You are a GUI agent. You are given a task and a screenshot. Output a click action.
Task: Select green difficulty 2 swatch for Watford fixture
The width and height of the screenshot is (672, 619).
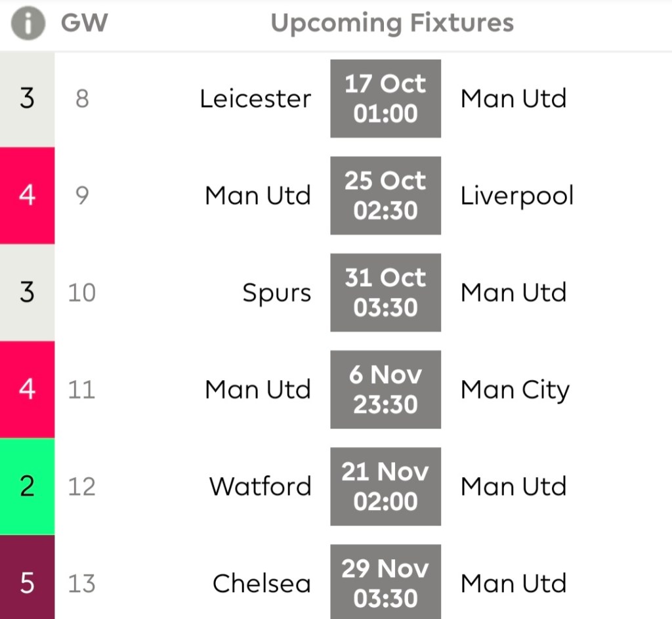tap(27, 486)
